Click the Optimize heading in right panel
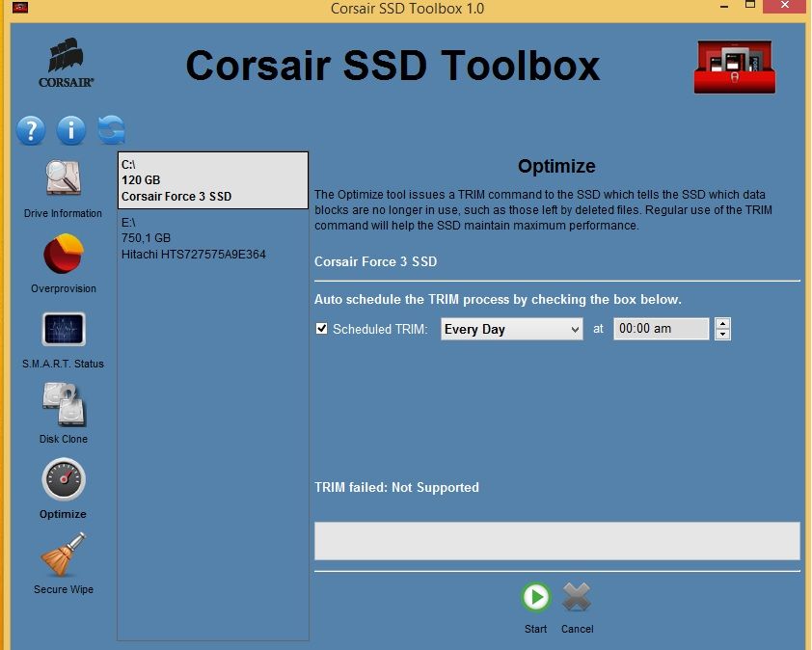 pos(556,166)
